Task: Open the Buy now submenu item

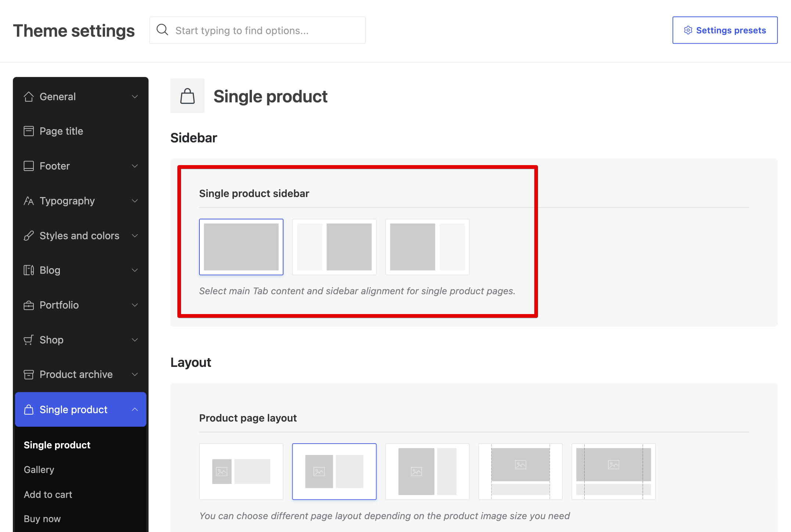Action: pyautogui.click(x=42, y=519)
